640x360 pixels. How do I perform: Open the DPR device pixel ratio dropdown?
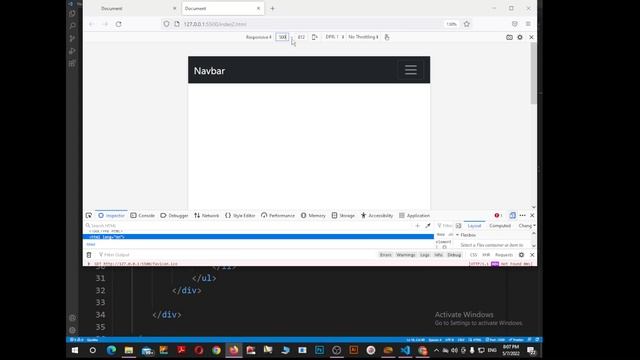[334, 37]
